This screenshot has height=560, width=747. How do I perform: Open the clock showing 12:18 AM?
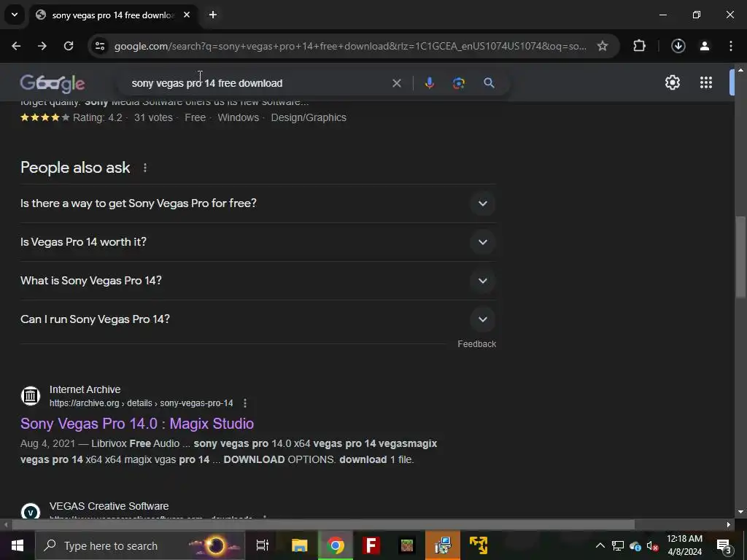[684, 545]
